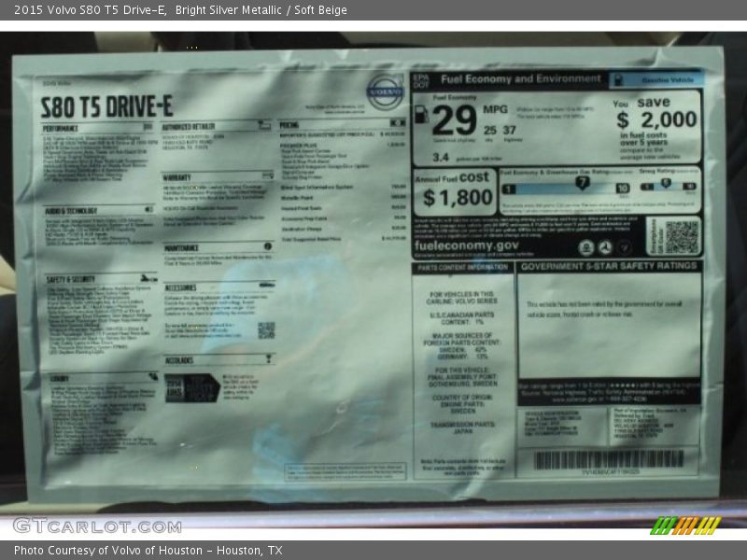Click the 'Gasoline Vehicle' label
Image resolution: width=747 pixels, height=560 pixels.
tap(668, 80)
